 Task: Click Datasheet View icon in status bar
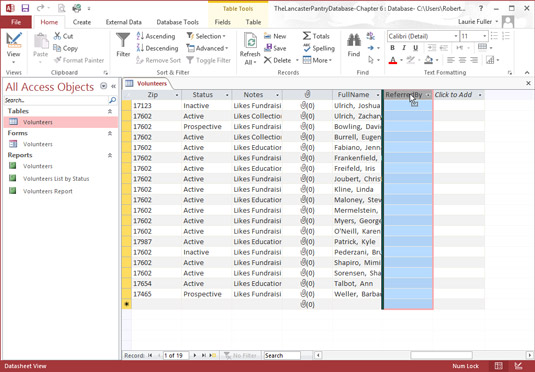coord(498,366)
